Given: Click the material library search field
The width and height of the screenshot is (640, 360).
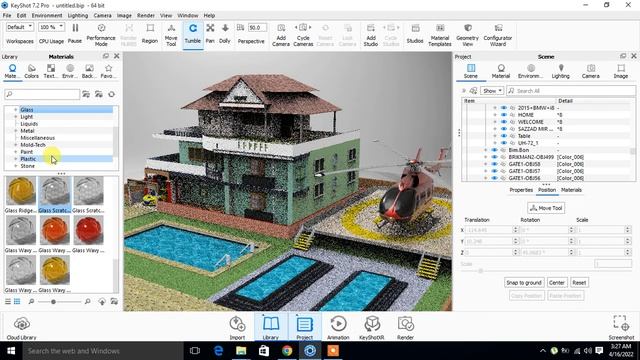Looking at the screenshot, I should coord(42,94).
